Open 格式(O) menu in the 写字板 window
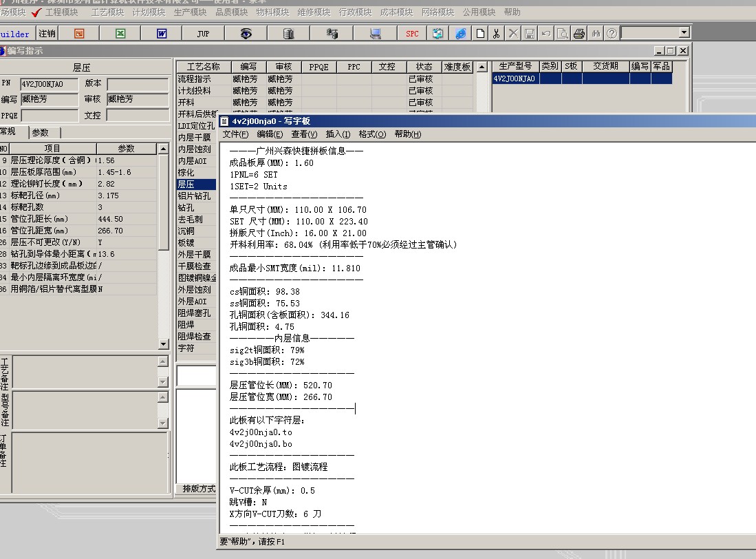The width and height of the screenshot is (756, 559). 372,134
